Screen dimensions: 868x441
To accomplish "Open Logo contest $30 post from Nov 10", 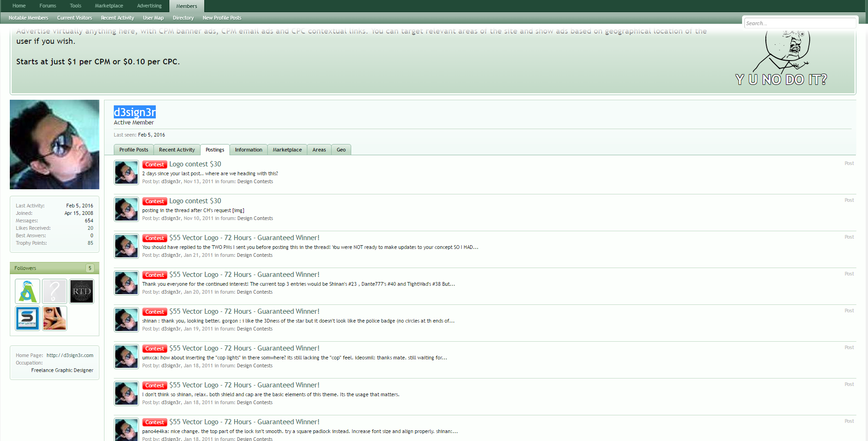I will click(x=195, y=201).
